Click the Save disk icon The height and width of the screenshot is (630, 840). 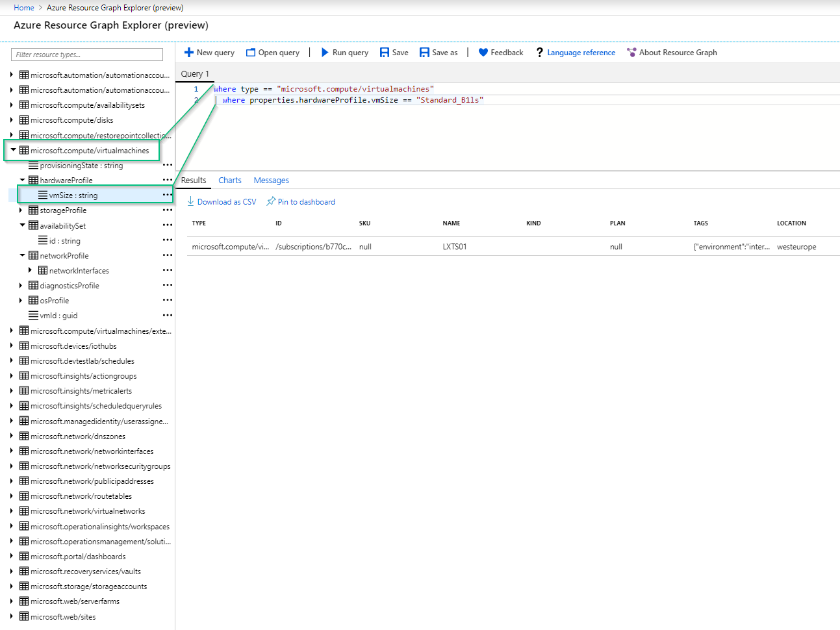coord(385,53)
